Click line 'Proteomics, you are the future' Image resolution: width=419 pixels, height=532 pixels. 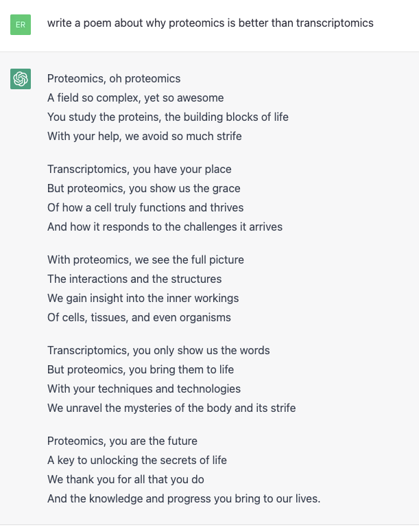tap(122, 441)
